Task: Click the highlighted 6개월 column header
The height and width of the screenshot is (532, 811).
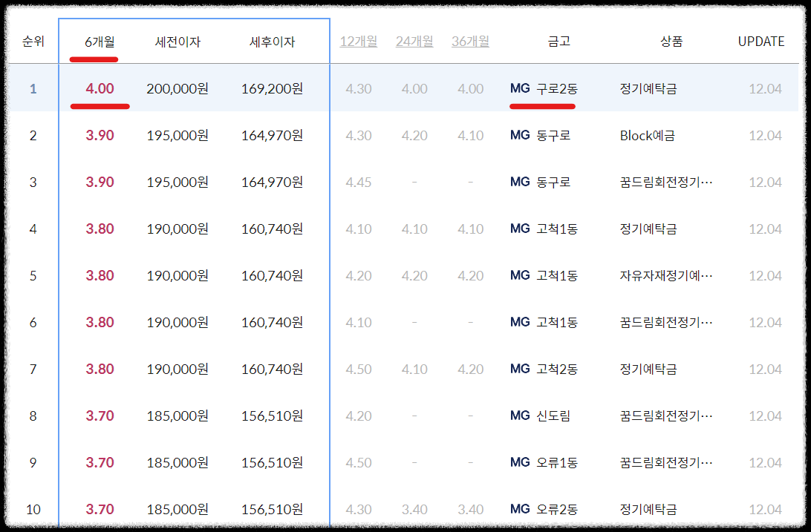Action: [x=100, y=41]
